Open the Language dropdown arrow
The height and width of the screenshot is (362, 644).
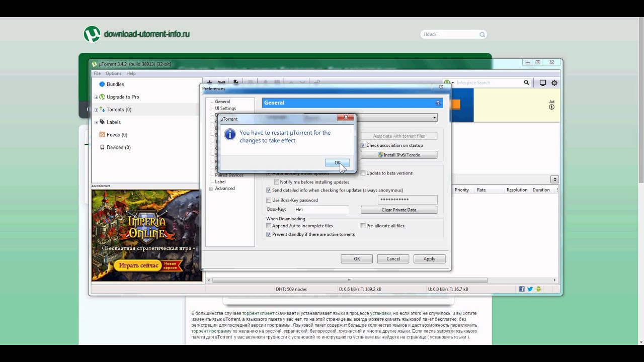(x=434, y=118)
